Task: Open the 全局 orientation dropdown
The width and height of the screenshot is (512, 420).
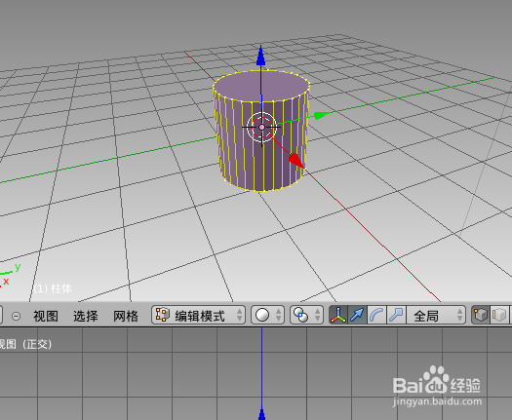Action: [x=436, y=315]
